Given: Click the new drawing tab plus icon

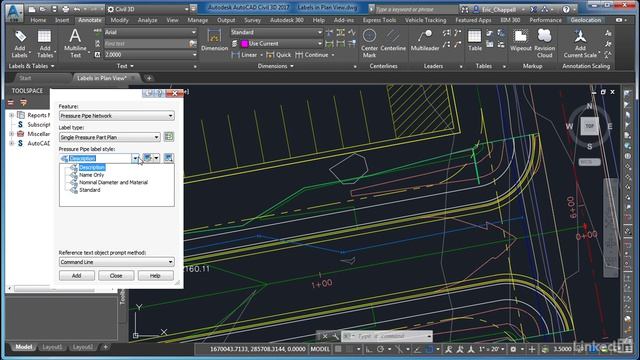Looking at the screenshot, I should (149, 78).
